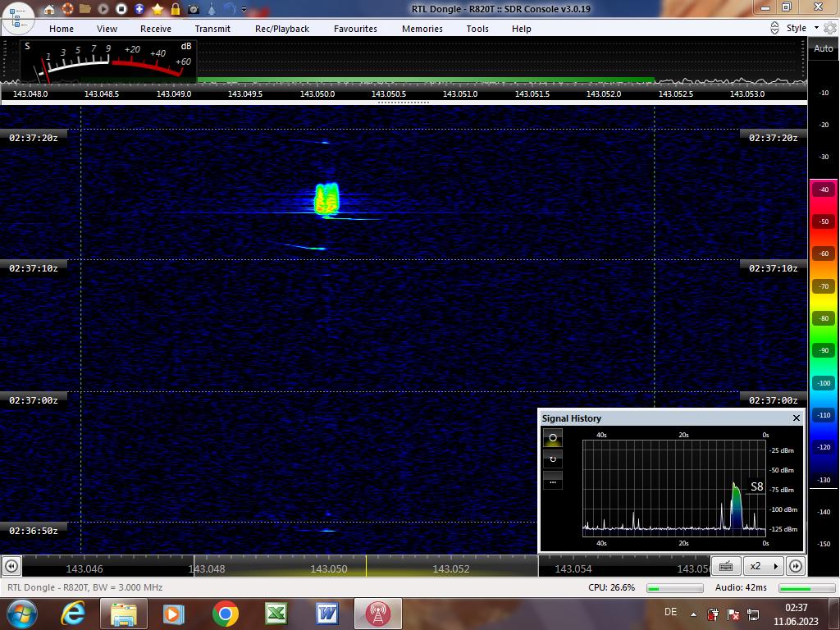Close the Signal History panel
The height and width of the screenshot is (630, 840).
click(796, 418)
